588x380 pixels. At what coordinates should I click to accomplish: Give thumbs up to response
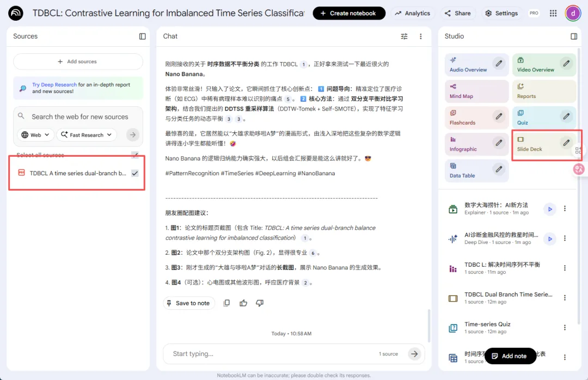click(243, 303)
